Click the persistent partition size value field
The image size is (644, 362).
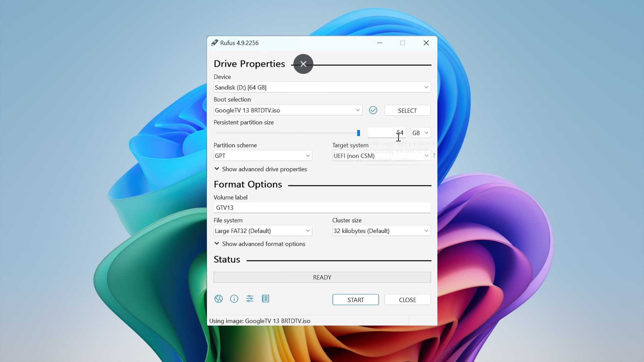point(387,133)
